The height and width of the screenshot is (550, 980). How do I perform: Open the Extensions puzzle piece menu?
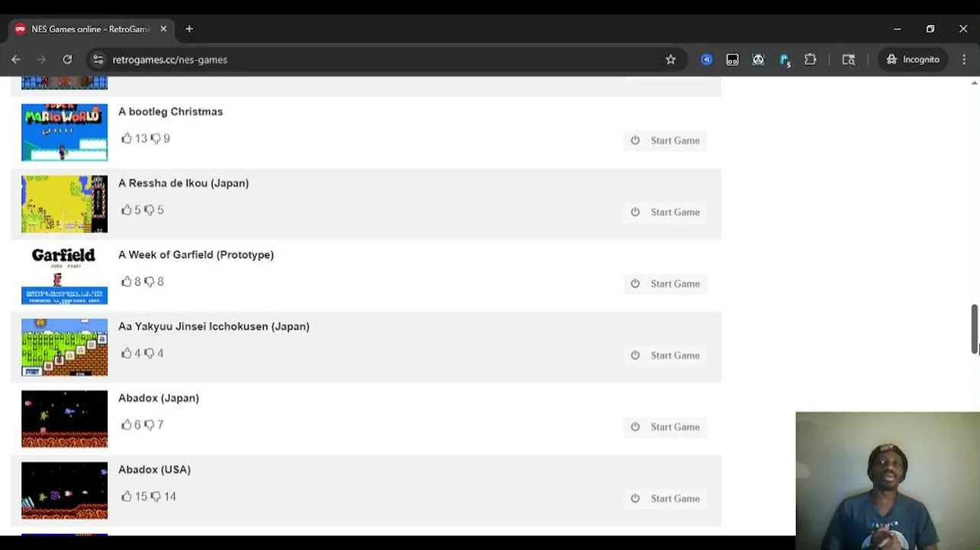point(811,60)
